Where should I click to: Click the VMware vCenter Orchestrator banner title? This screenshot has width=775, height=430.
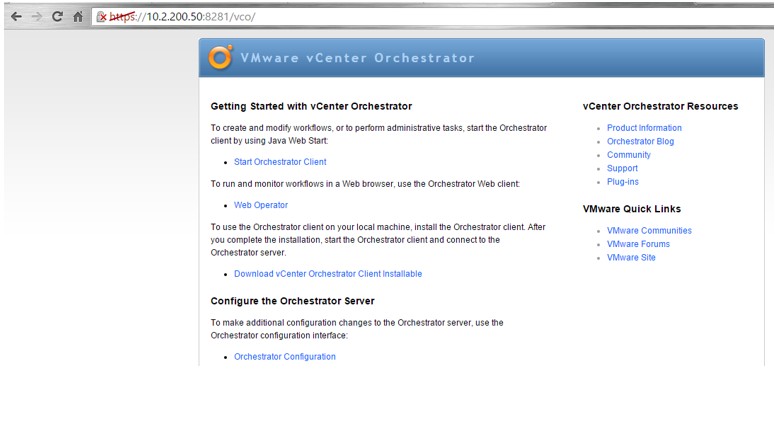(x=358, y=58)
